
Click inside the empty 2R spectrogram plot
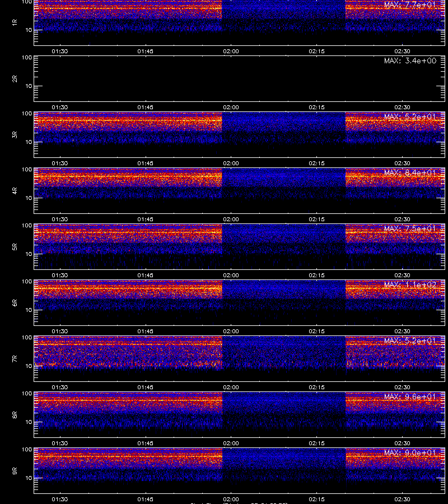click(x=239, y=79)
